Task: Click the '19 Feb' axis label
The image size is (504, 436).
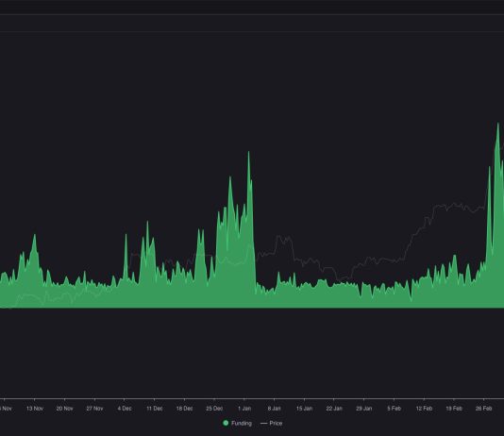Action: pyautogui.click(x=454, y=409)
